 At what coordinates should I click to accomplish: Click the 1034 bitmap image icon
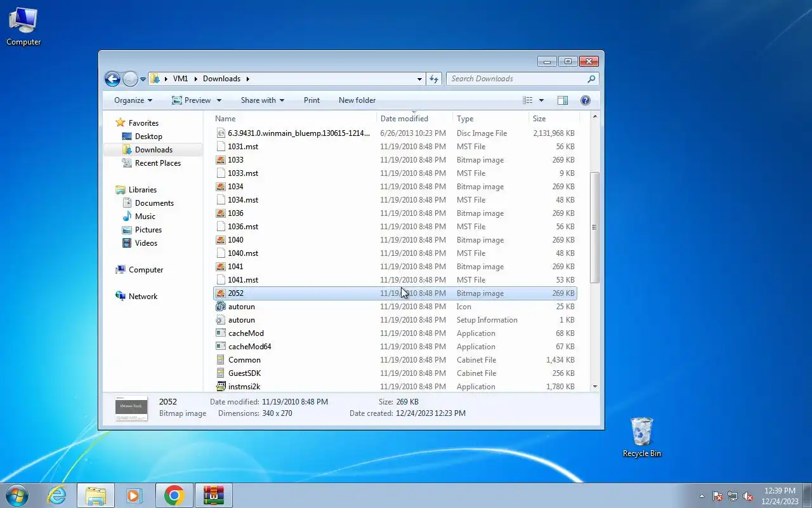[221, 187]
